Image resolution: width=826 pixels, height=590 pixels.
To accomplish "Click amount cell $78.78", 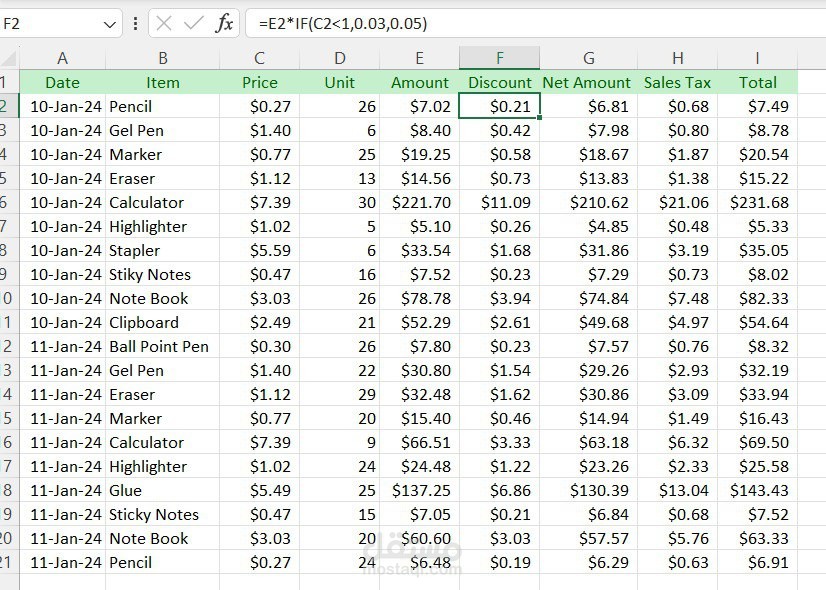I will 419,298.
